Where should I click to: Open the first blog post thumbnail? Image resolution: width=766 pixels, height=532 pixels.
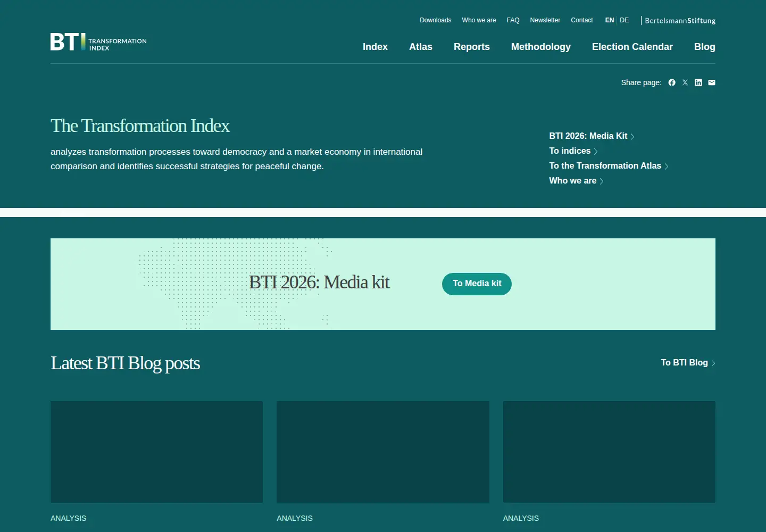click(156, 452)
